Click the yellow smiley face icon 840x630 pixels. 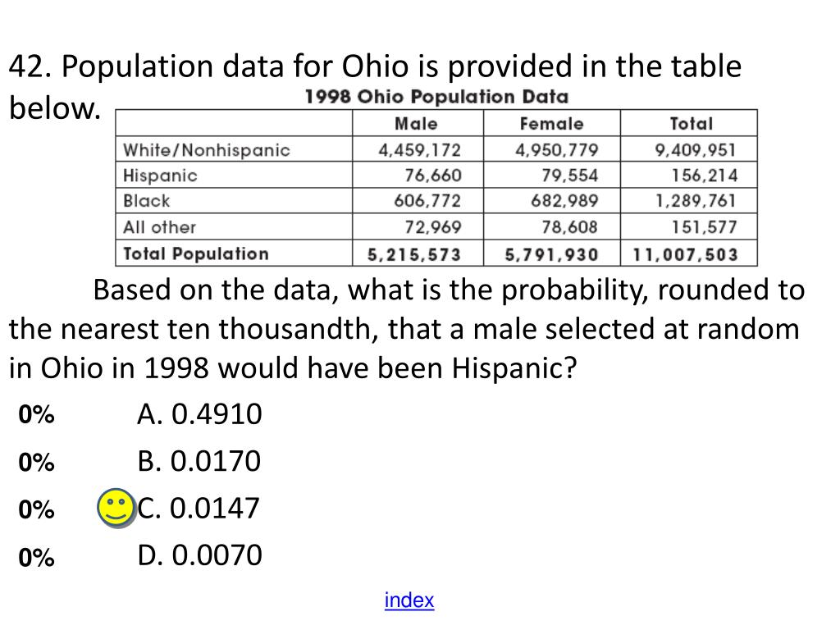click(116, 508)
